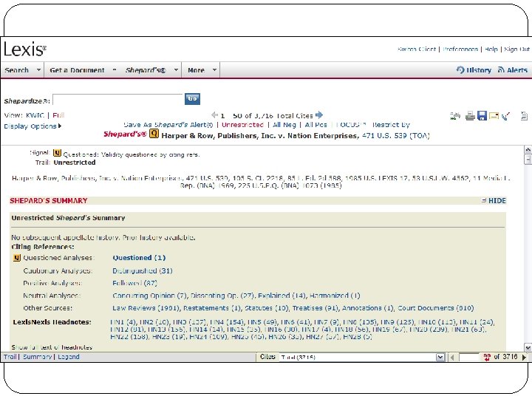Viewport: 532px width, 399px height.
Task: Open the Shepard's menu dropdown arrow
Action: pyautogui.click(x=176, y=70)
